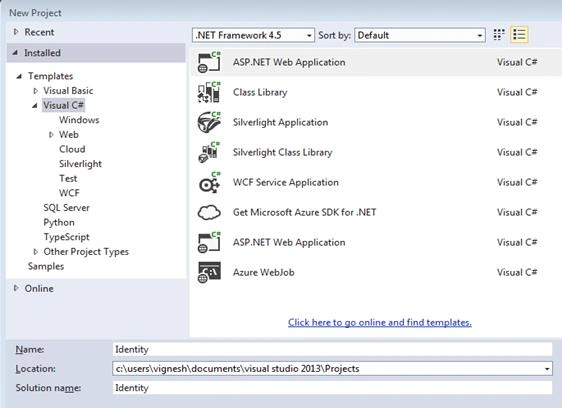This screenshot has width=562, height=408.
Task: Select the Silverlight category in tree
Action: [x=80, y=164]
